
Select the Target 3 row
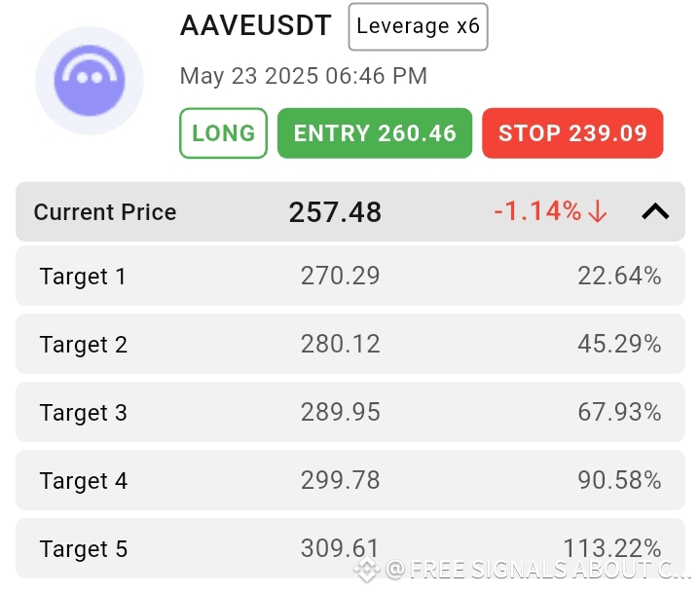[x=350, y=412]
